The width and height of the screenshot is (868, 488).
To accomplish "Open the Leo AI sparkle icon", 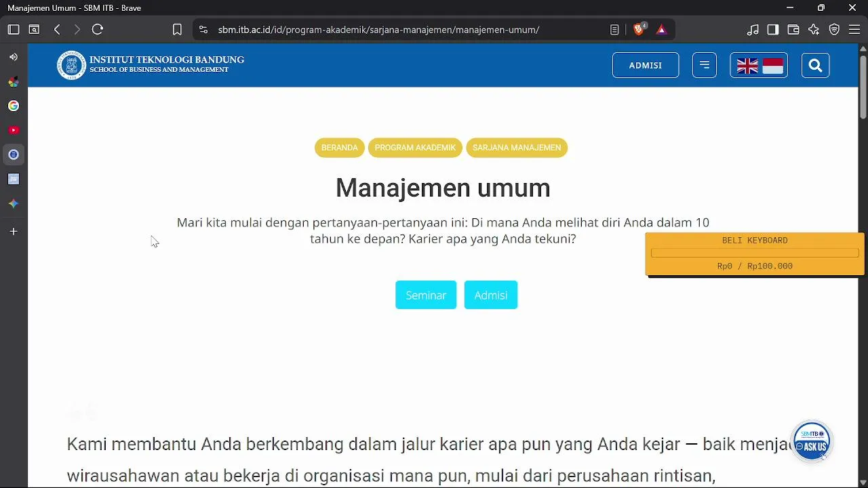I will point(814,29).
